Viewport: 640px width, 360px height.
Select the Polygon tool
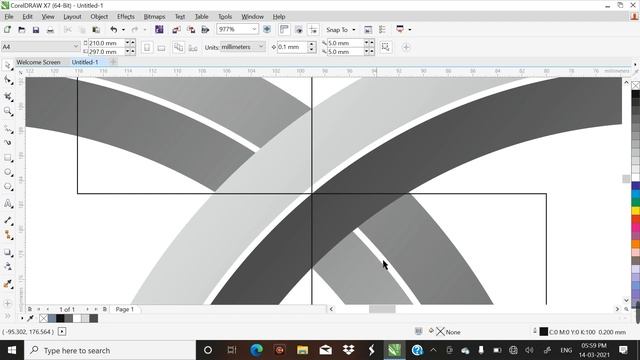tap(8, 187)
